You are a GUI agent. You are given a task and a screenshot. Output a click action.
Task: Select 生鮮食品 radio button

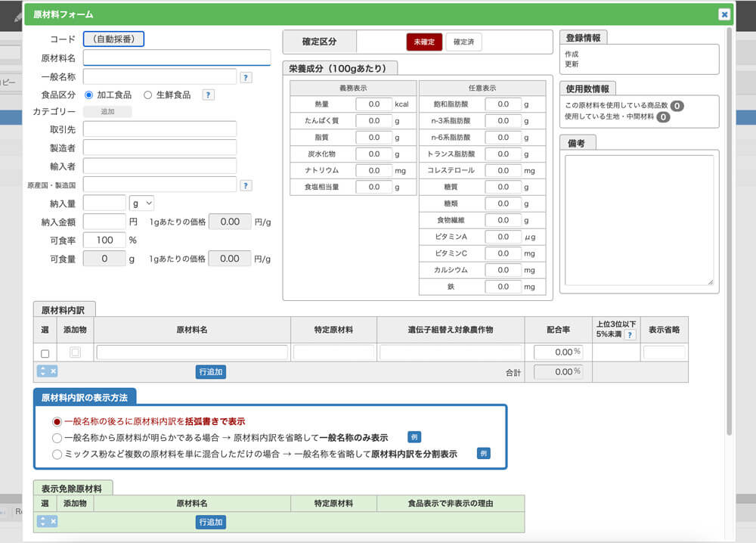[x=148, y=95]
